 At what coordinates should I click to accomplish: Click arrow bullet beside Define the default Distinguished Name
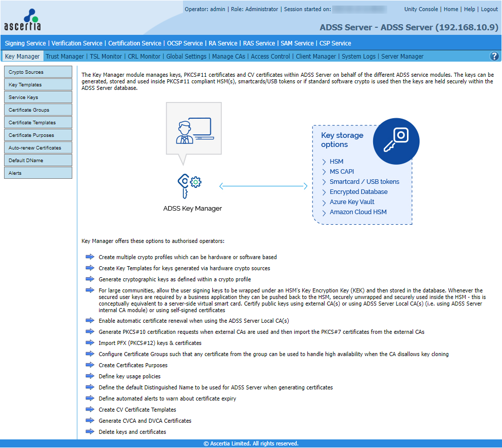tap(90, 387)
